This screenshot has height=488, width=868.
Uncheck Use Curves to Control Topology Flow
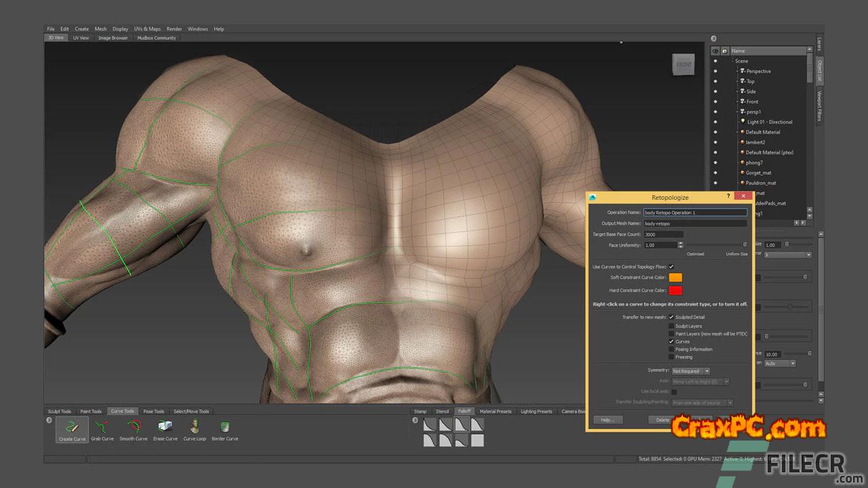click(x=671, y=266)
